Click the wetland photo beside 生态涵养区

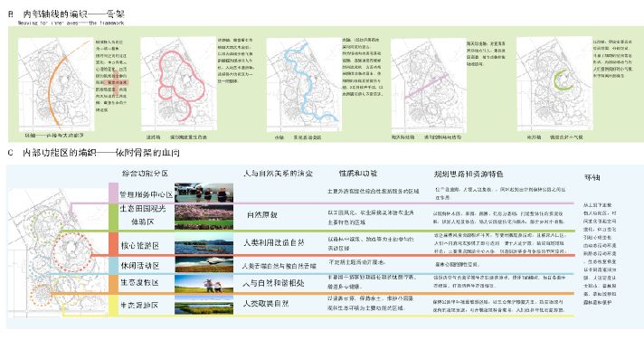(x=204, y=305)
